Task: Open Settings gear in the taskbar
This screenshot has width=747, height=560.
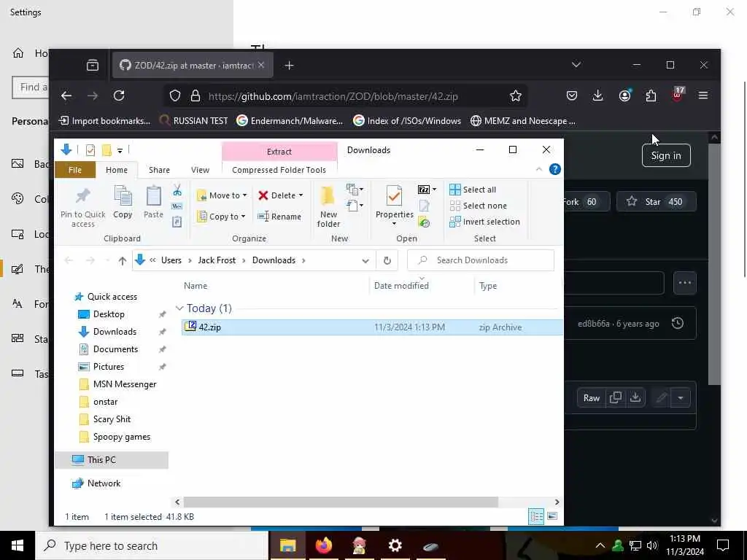Action: tap(395, 545)
